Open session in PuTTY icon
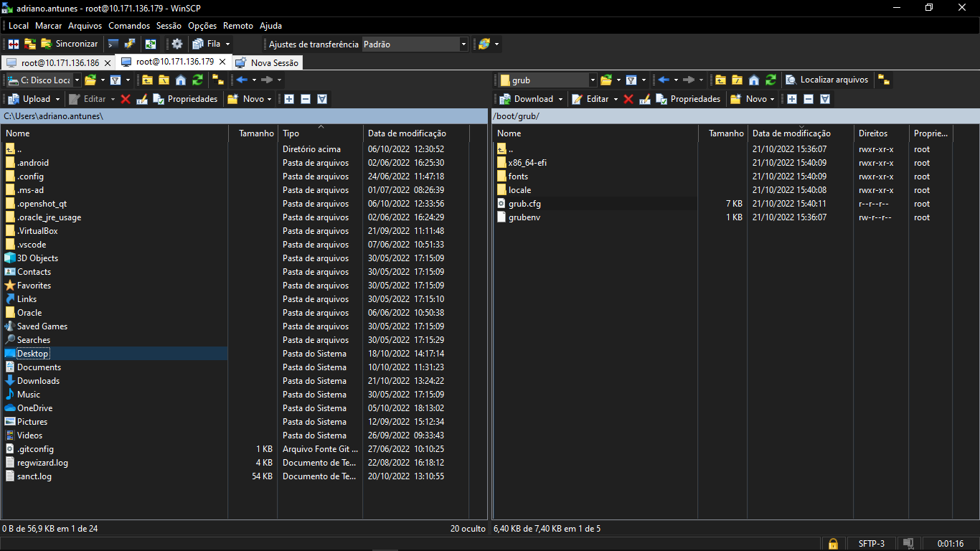This screenshot has height=551, width=980. [x=130, y=44]
